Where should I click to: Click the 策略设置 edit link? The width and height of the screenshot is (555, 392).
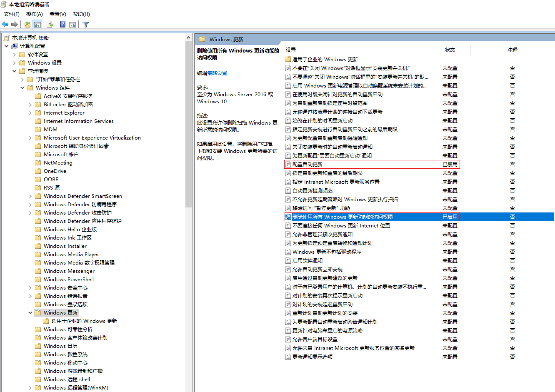tap(217, 73)
